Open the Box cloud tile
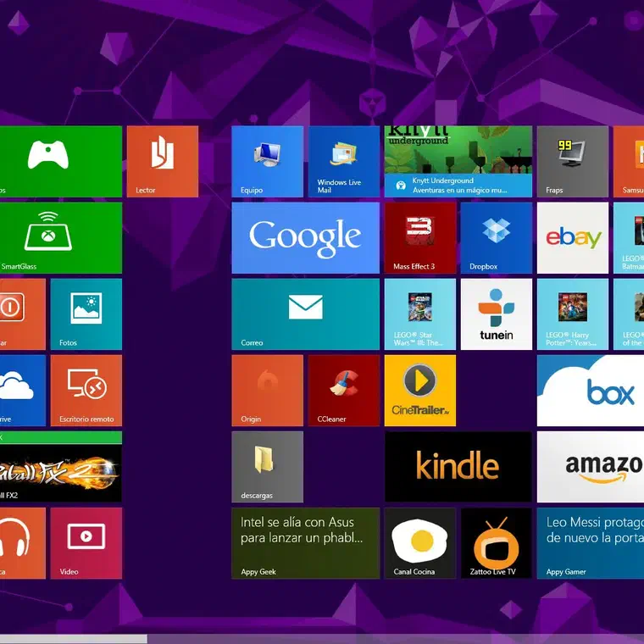Screen dimensions: 644x644 (591, 391)
